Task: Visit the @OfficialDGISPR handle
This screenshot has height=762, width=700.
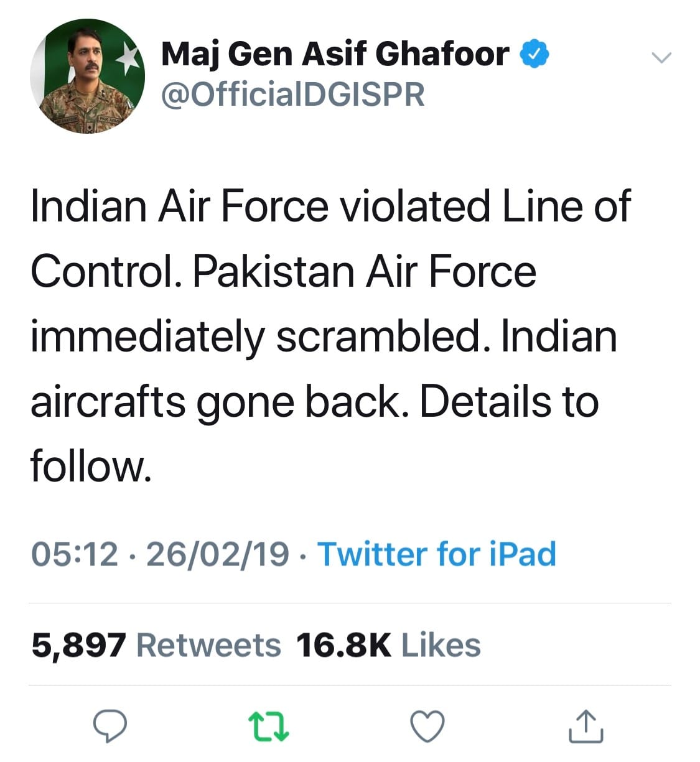Action: click(292, 95)
